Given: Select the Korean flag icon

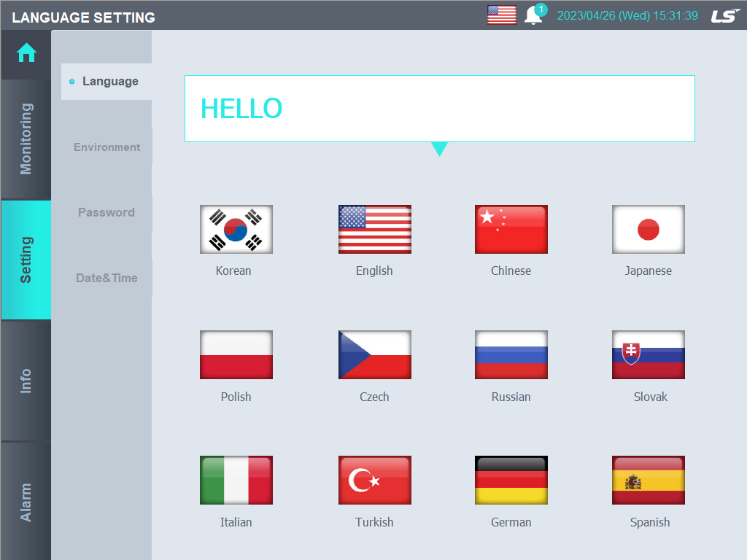Looking at the screenshot, I should coord(236,229).
